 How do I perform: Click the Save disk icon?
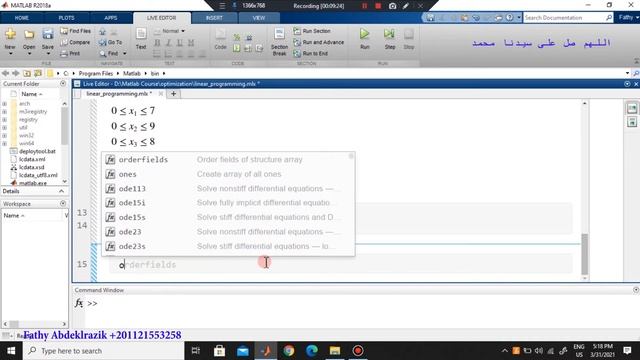pos(48,34)
